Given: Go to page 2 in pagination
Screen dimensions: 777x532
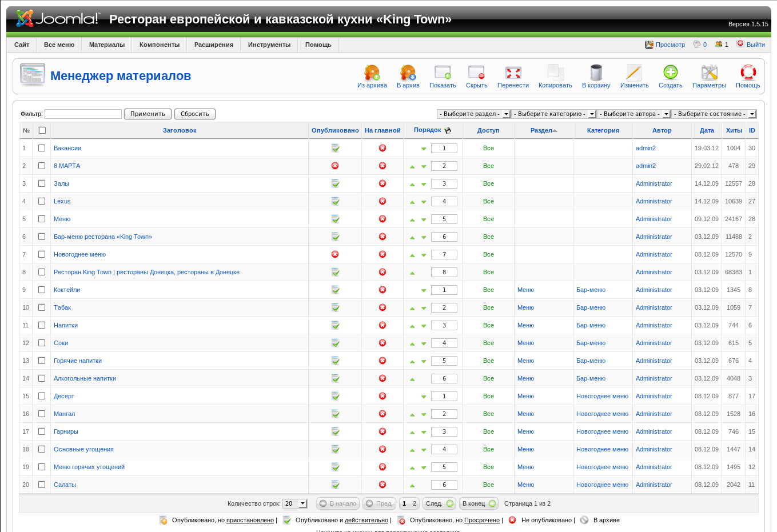Looking at the screenshot, I should click(415, 503).
